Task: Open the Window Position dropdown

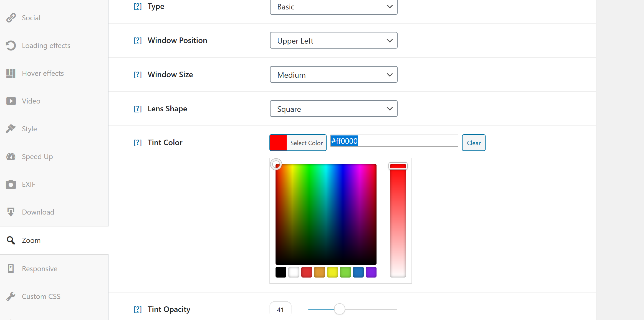Action: [x=334, y=41]
